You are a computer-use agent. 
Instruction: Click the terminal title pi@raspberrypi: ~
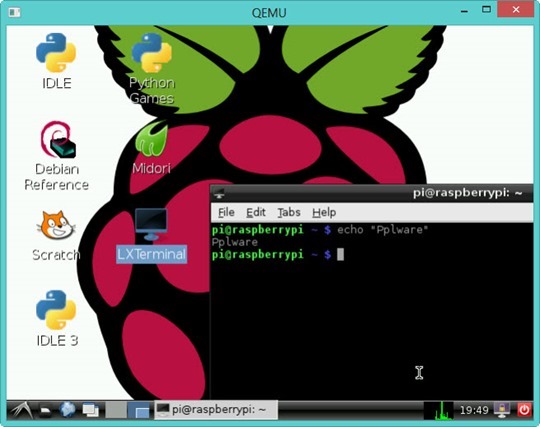coord(467,193)
